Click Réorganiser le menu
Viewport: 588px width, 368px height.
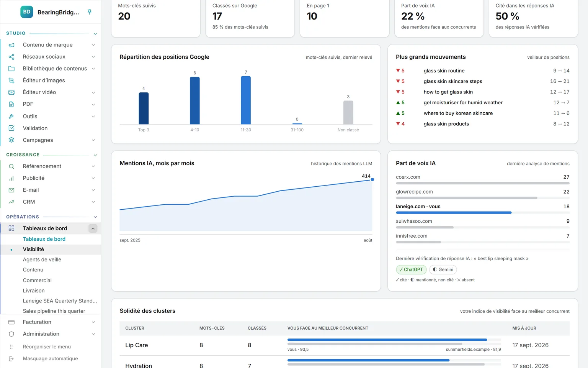coord(47,347)
